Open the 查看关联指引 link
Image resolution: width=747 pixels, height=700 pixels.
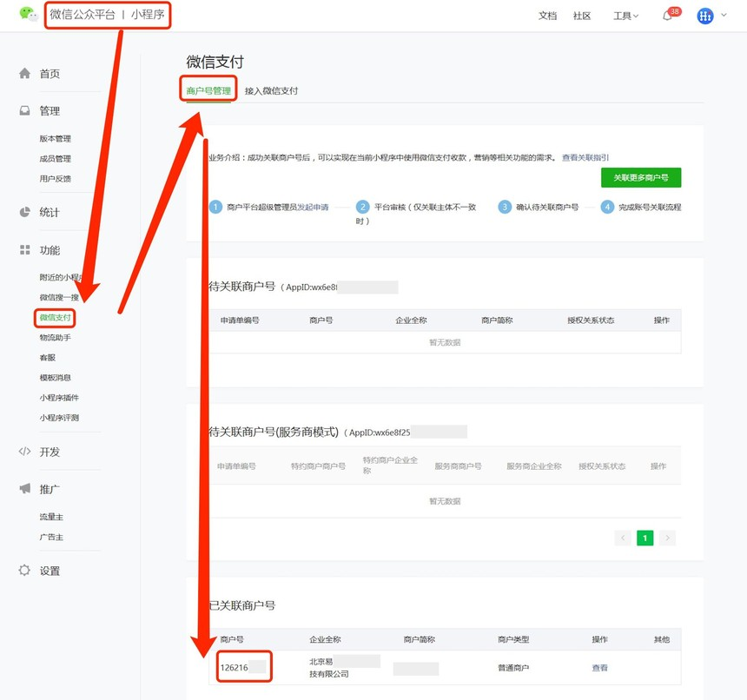(x=585, y=157)
